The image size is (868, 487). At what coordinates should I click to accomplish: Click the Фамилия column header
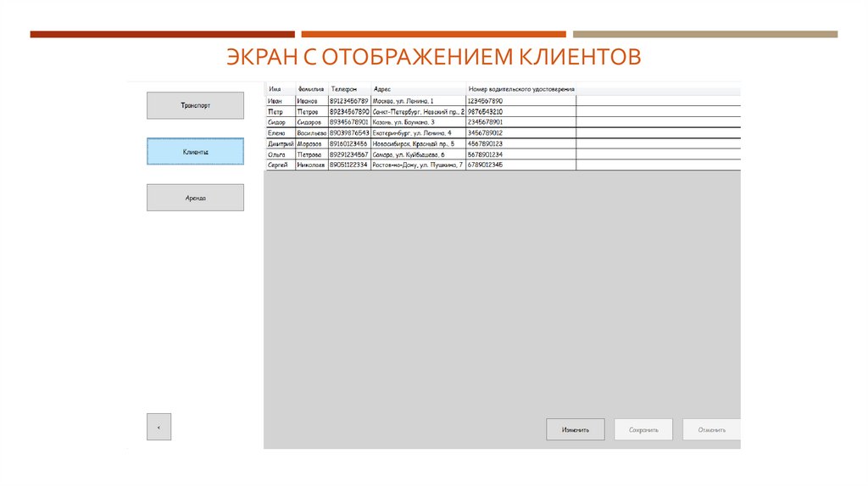(x=312, y=88)
